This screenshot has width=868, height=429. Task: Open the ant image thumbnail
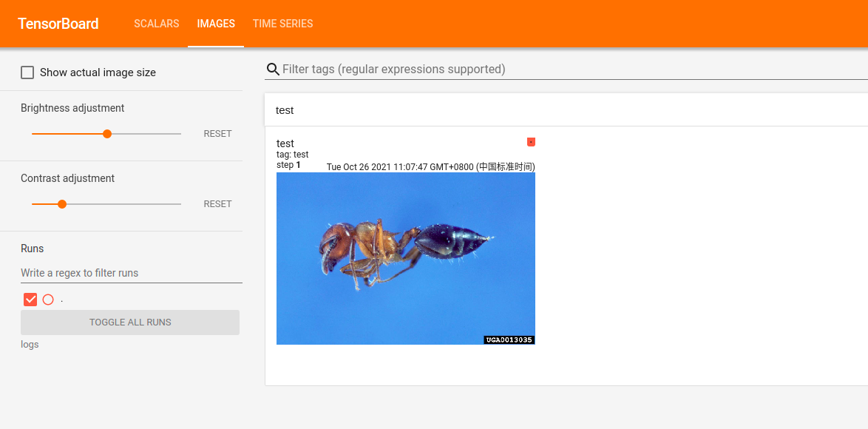tap(406, 258)
